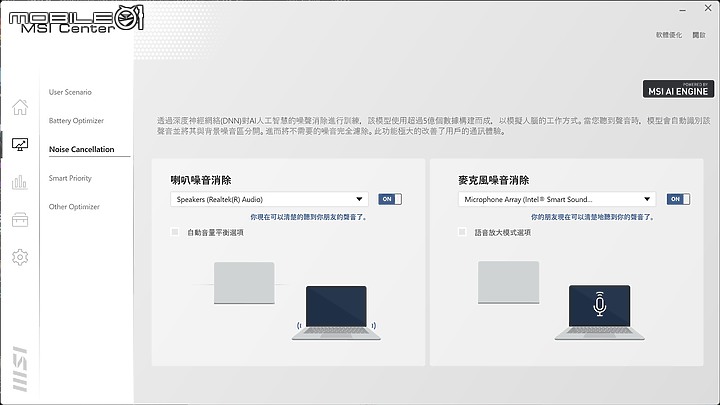Open the Speakers (Realtek(R) Audio) dropdown
This screenshot has height=405, width=720.
pos(269,199)
